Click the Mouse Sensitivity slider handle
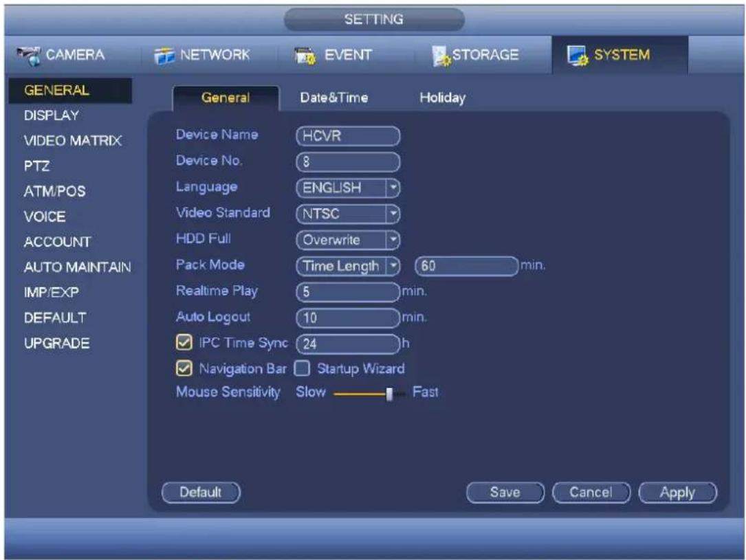This screenshot has height=560, width=746. [x=389, y=394]
